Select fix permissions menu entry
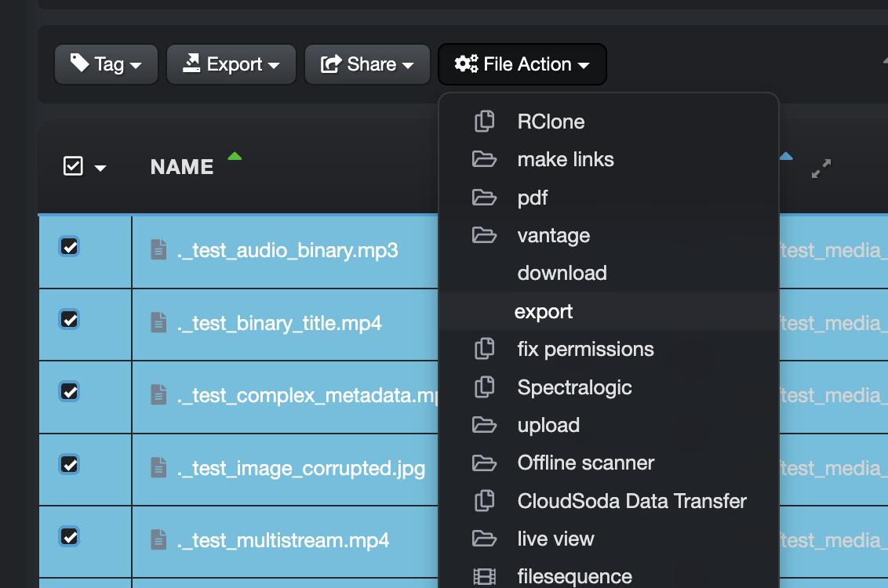The height and width of the screenshot is (588, 888). 609,349
